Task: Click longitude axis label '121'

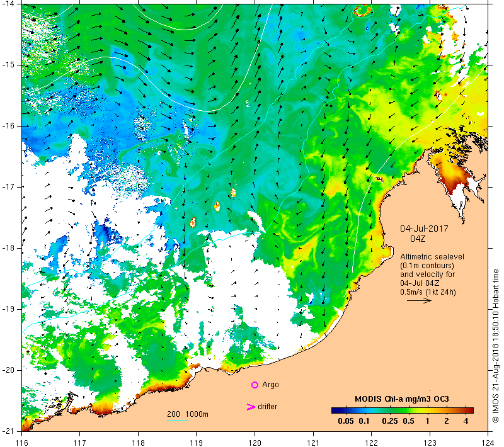Action: [313, 443]
